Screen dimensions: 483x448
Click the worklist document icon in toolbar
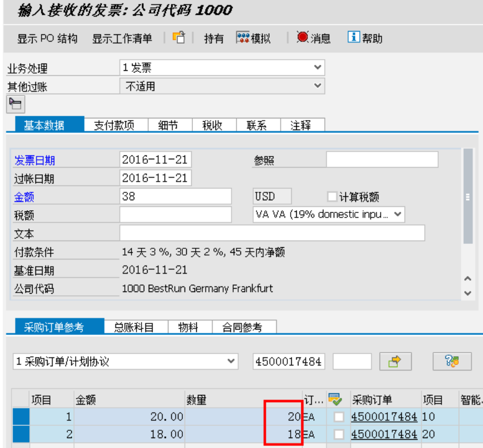tap(179, 38)
